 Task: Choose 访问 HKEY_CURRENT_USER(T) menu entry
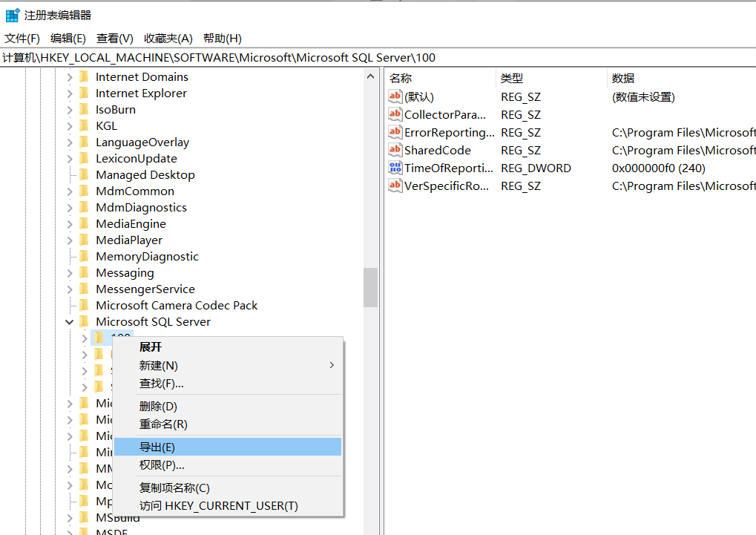click(228, 505)
